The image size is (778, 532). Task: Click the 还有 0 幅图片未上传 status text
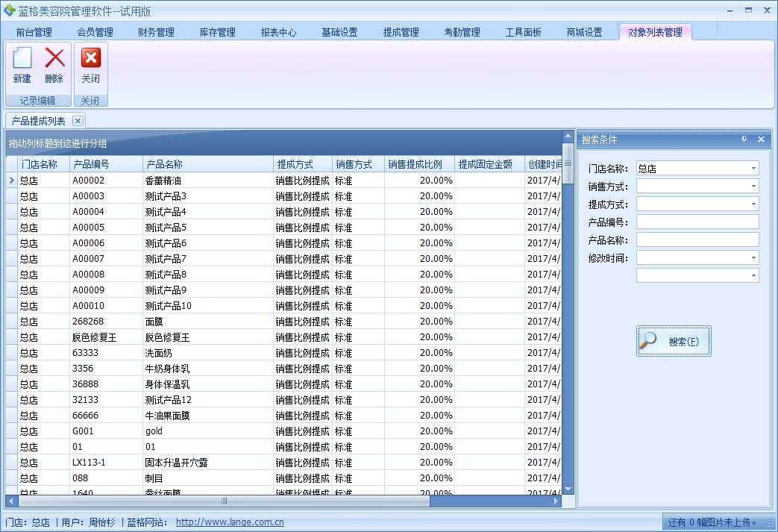[x=712, y=522]
